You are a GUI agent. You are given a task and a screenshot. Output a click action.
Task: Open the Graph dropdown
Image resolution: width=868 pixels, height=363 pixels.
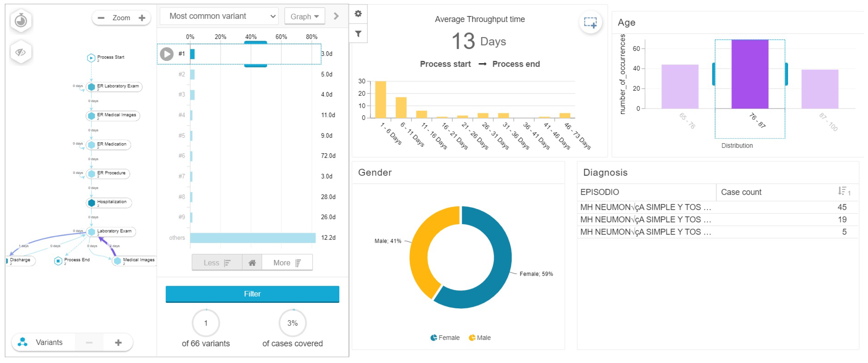pos(304,17)
